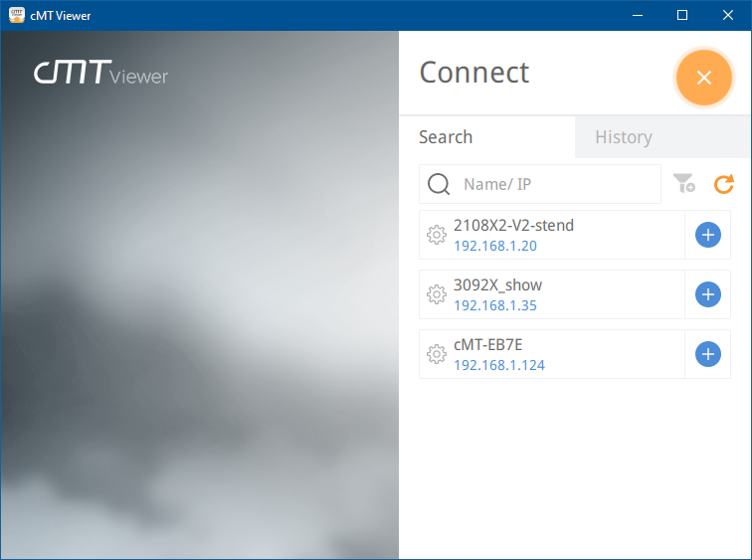Minimize the cMT Viewer window
The image size is (752, 560).
(638, 15)
